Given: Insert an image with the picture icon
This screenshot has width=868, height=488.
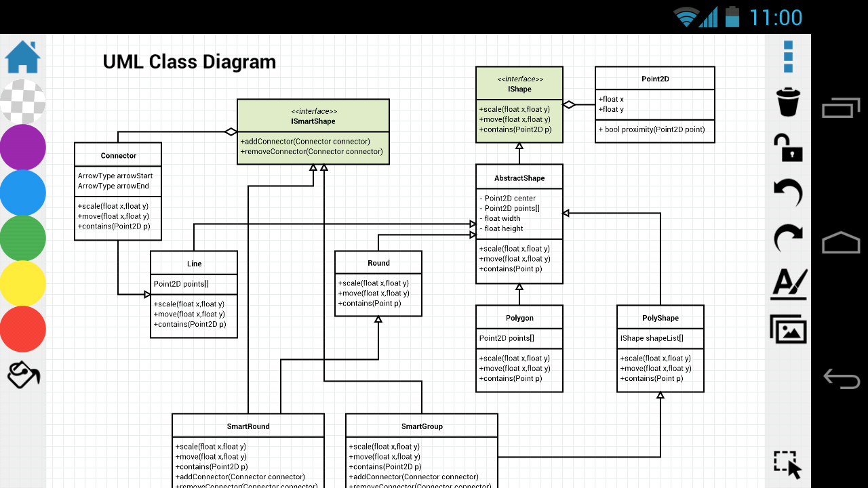Looking at the screenshot, I should [788, 330].
